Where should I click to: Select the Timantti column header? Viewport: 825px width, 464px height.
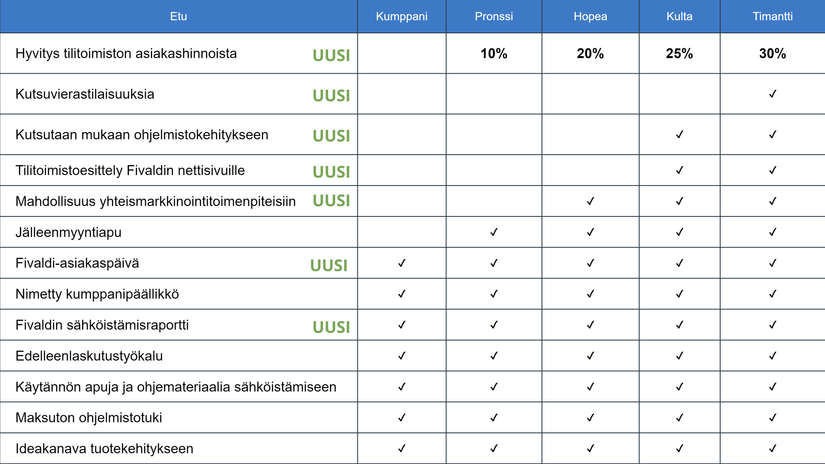772,17
